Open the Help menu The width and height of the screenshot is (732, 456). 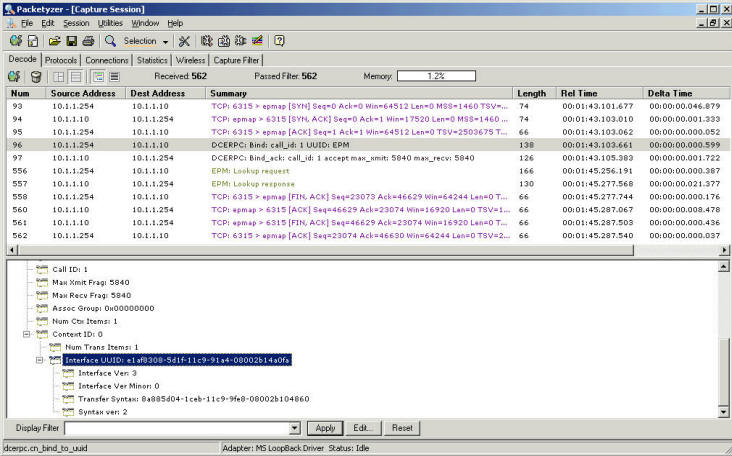coord(175,23)
